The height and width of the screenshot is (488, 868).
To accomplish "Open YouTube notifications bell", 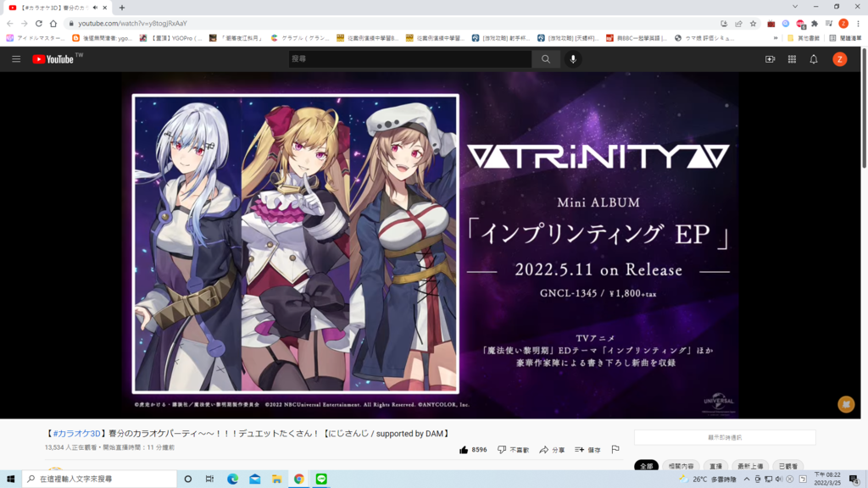I will [814, 59].
